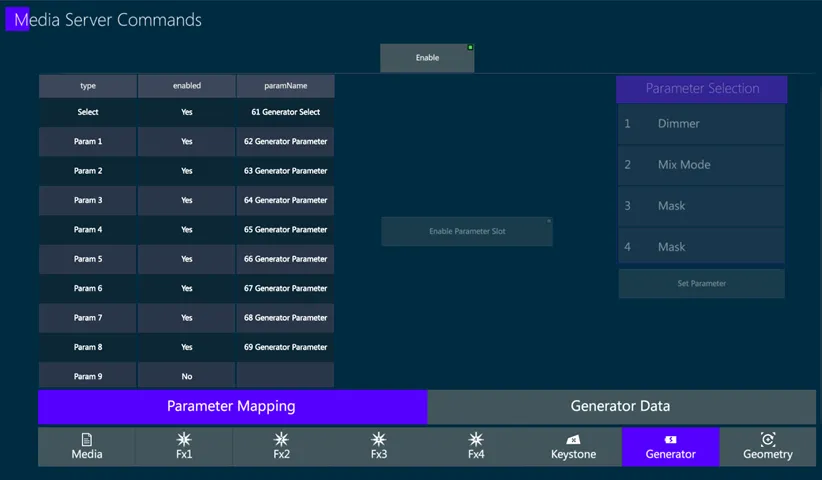Click 65 Generator Parameter cell
The height and width of the screenshot is (480, 822).
pyautogui.click(x=286, y=230)
